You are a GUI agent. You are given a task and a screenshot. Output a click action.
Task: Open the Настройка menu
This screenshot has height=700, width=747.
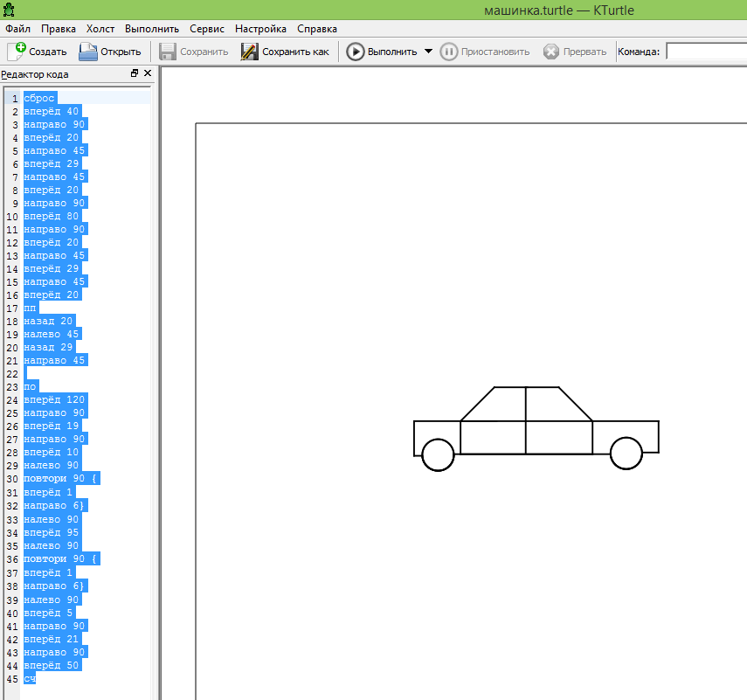(x=261, y=29)
